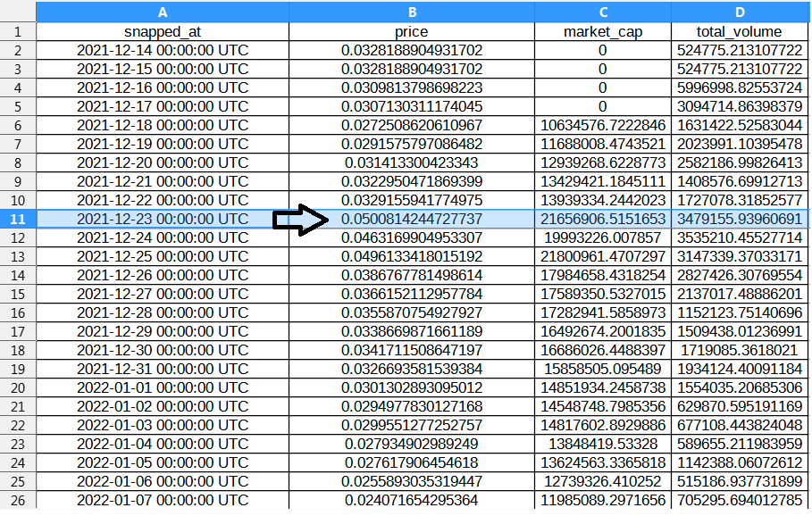Click price value 0.0463169904953307
Screen dimensions: 812x516
tap(412, 237)
